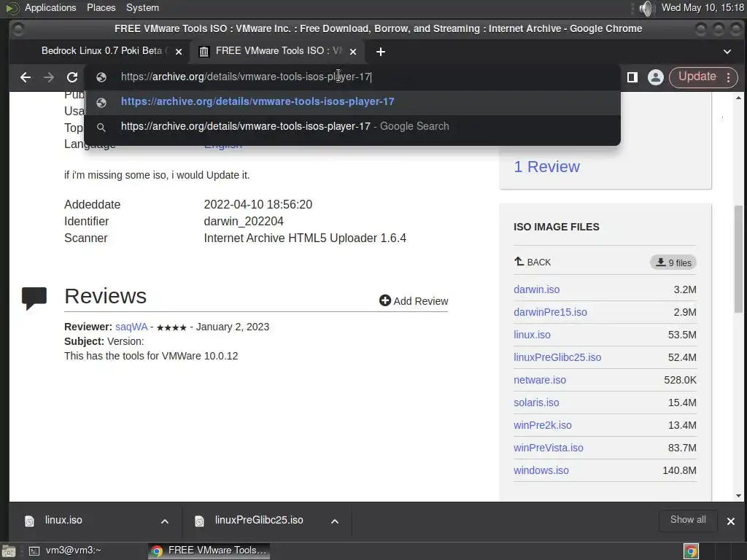
Task: Go back to the previous page
Action: coord(26,77)
